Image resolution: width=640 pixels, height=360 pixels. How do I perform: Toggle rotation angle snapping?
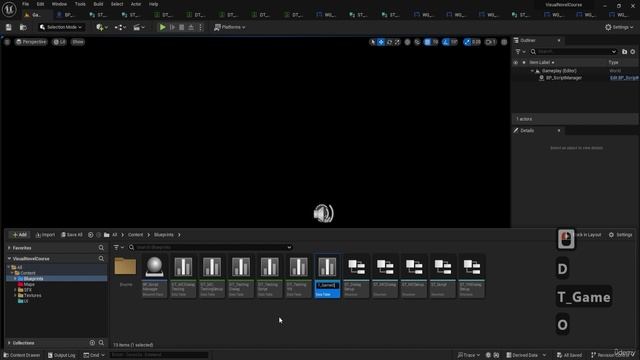coord(446,42)
